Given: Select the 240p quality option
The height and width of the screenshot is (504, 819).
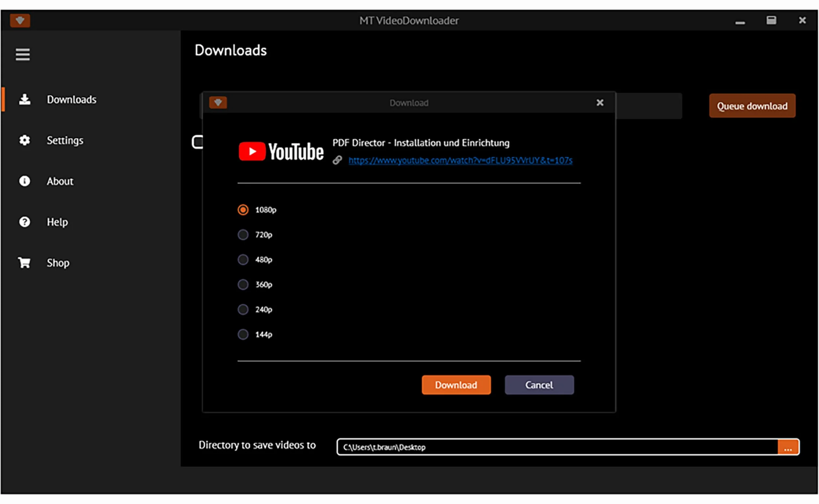Looking at the screenshot, I should pyautogui.click(x=255, y=310).
